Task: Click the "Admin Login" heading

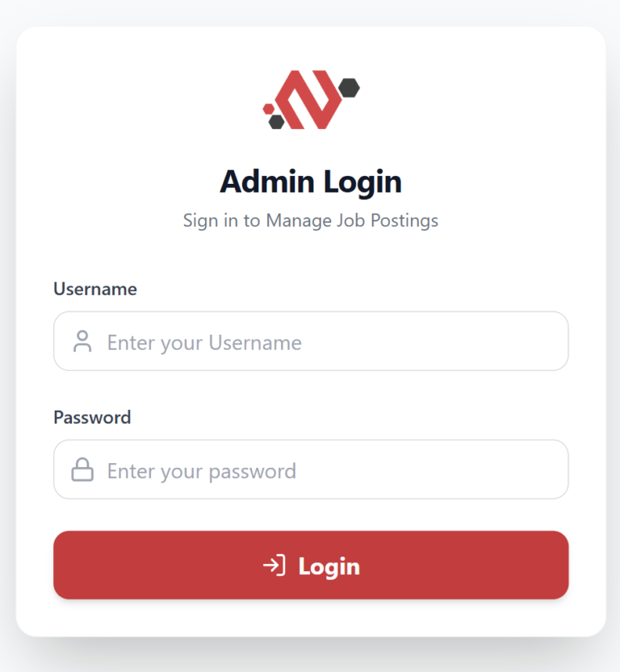Action: 311,182
